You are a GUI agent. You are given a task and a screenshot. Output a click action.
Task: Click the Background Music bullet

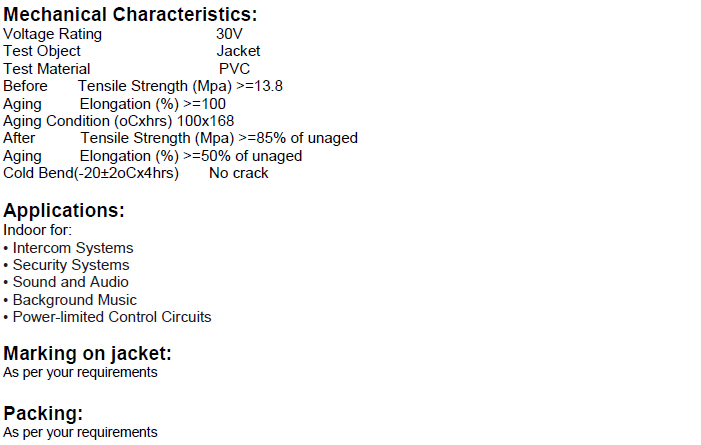click(x=70, y=300)
